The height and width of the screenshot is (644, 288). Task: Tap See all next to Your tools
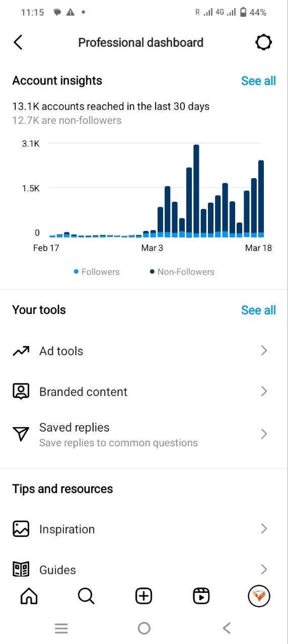[x=258, y=310]
